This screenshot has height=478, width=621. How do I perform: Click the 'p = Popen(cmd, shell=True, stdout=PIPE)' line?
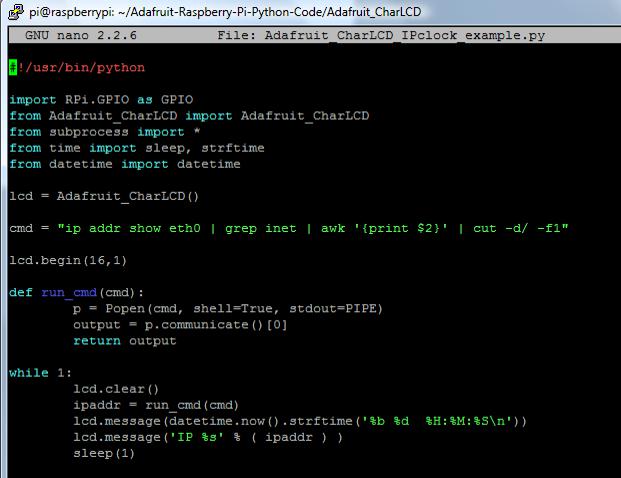(228, 309)
